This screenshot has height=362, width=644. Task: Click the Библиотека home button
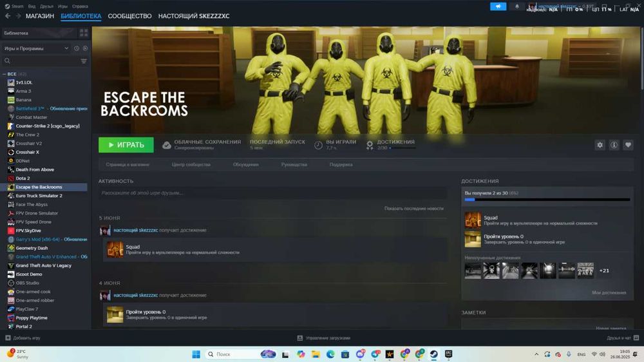point(39,33)
